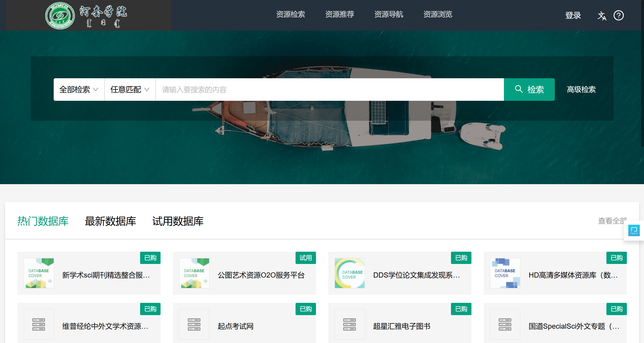Click the green 检索 search button
The width and height of the screenshot is (644, 343).
tap(529, 90)
